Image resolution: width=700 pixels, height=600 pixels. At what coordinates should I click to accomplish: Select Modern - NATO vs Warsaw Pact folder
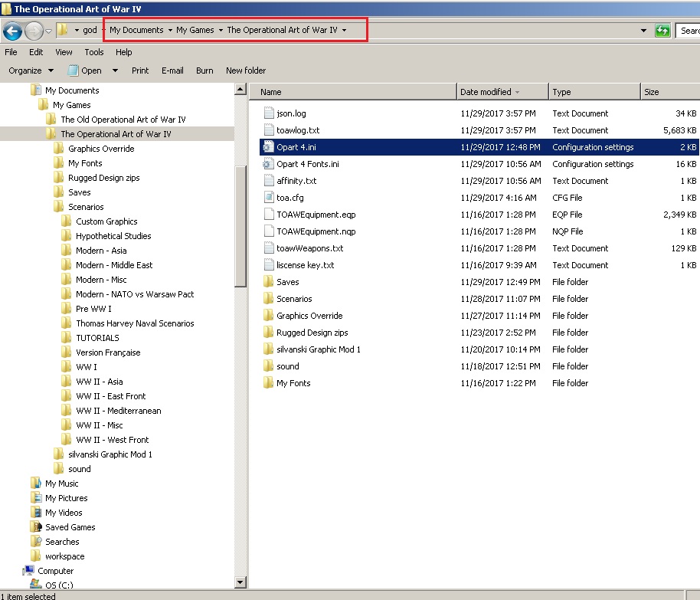click(135, 294)
